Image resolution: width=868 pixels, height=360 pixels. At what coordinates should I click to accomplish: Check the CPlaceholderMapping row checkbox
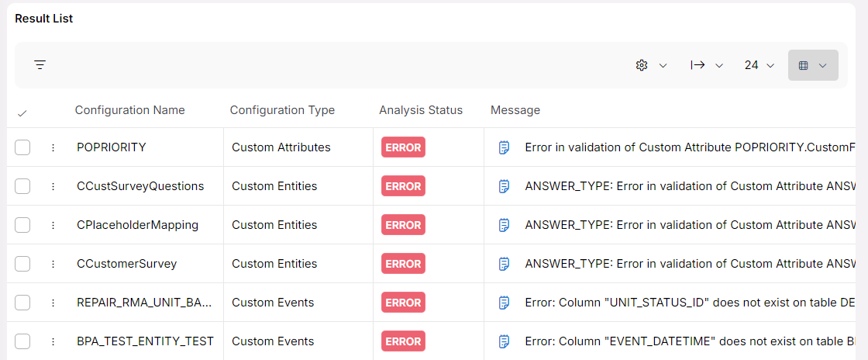pyautogui.click(x=22, y=225)
